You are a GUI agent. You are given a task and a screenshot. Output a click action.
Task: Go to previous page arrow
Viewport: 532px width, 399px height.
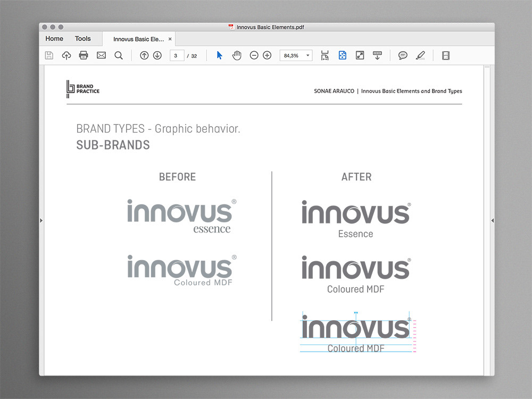pyautogui.click(x=144, y=55)
